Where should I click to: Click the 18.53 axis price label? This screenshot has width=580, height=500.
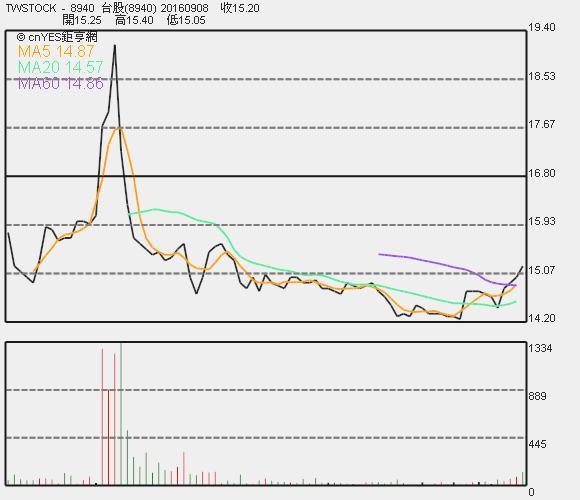pos(542,76)
